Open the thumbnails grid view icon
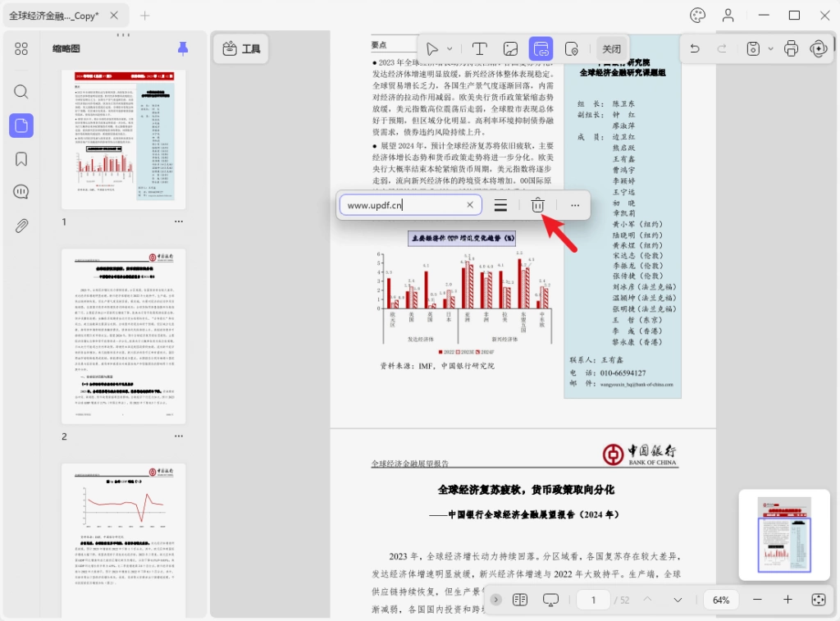The width and height of the screenshot is (840, 621). point(21,49)
